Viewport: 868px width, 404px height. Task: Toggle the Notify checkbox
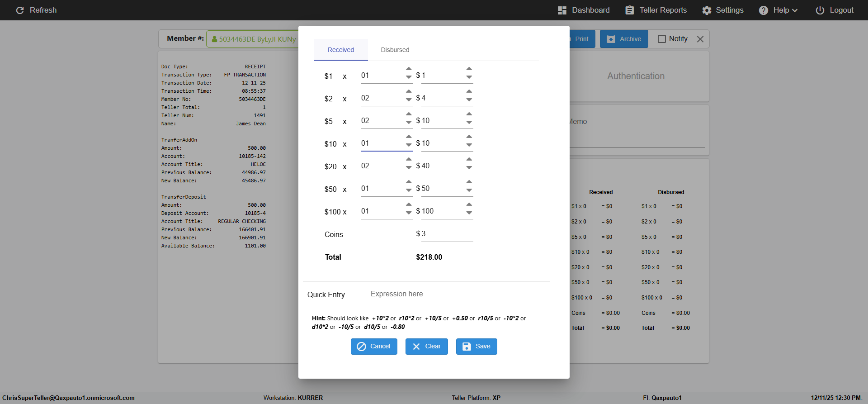click(x=662, y=39)
